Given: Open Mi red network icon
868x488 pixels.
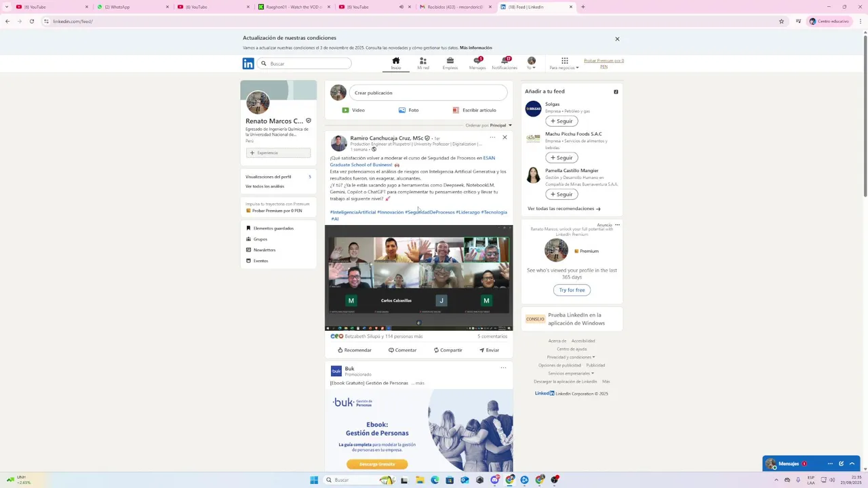Looking at the screenshot, I should [423, 63].
